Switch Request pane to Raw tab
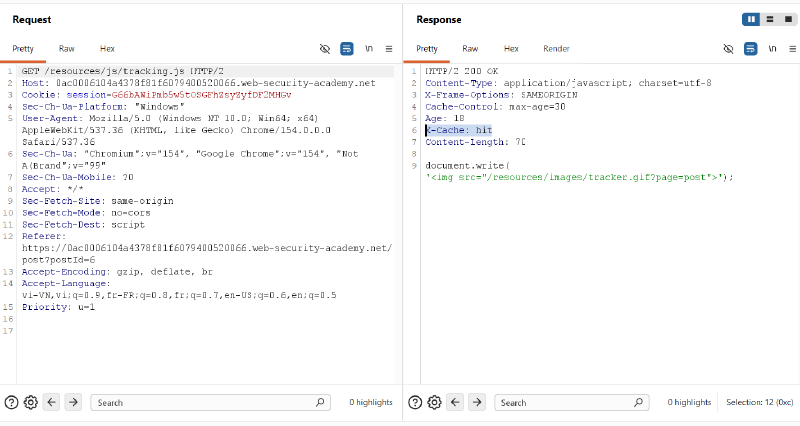Image resolution: width=800 pixels, height=426 pixels. pyautogui.click(x=66, y=49)
